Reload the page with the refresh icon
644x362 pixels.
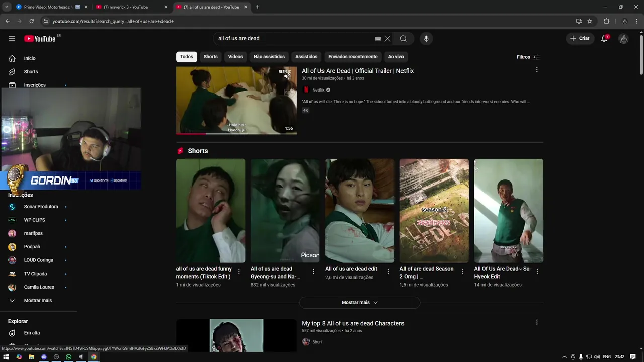tap(31, 21)
